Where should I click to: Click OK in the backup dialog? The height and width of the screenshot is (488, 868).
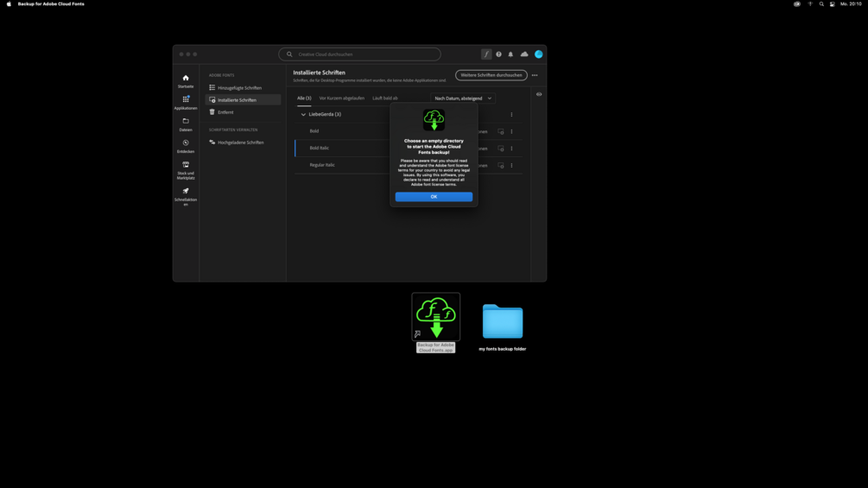tap(434, 196)
